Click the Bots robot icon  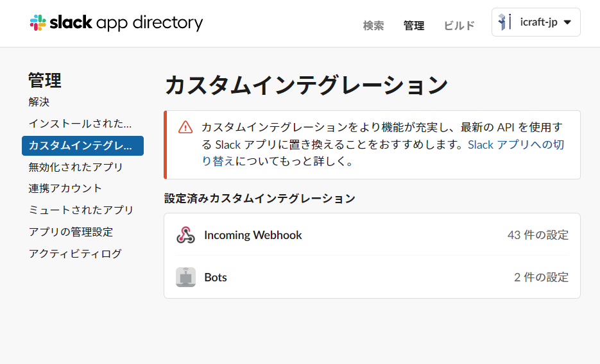point(185,277)
